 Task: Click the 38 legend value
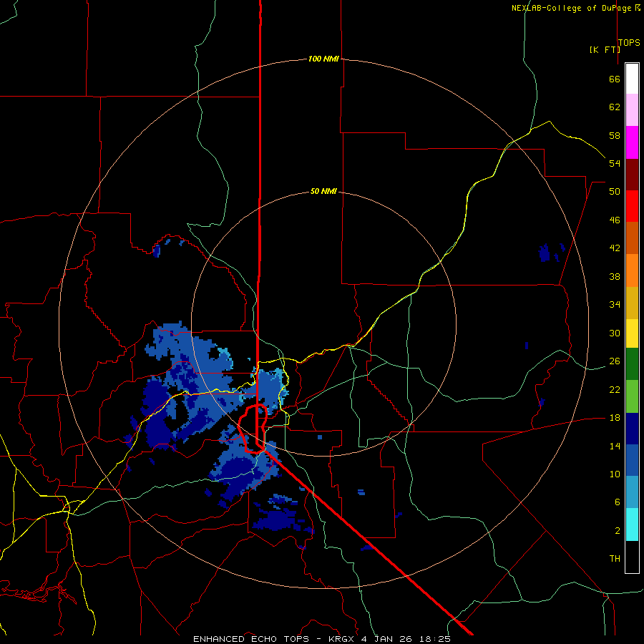[615, 276]
